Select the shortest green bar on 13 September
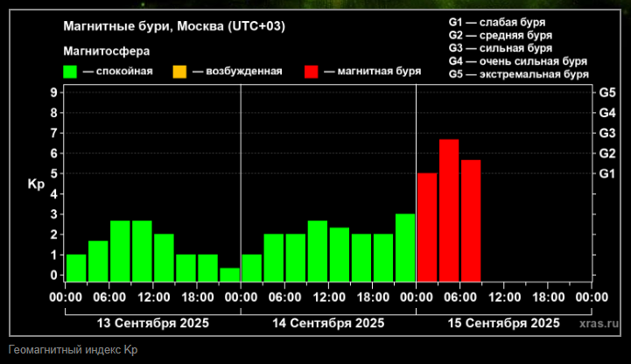 coord(229,275)
